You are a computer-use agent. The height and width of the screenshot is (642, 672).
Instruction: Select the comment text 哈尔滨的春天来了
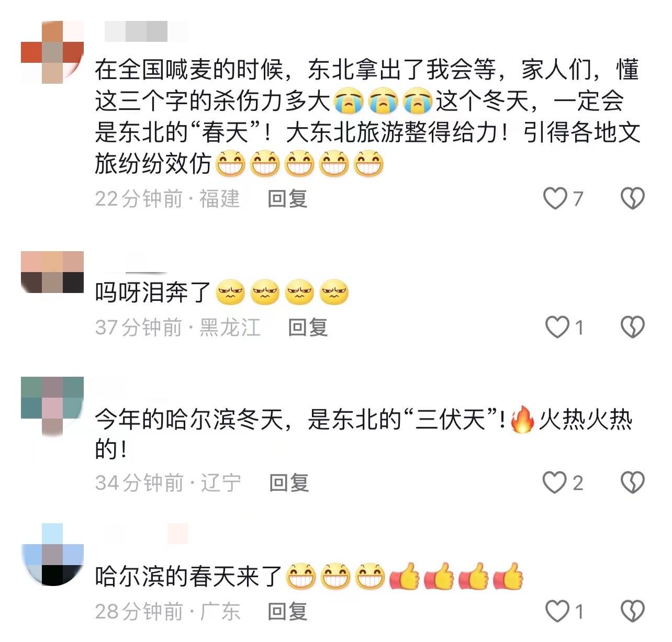pos(188,577)
